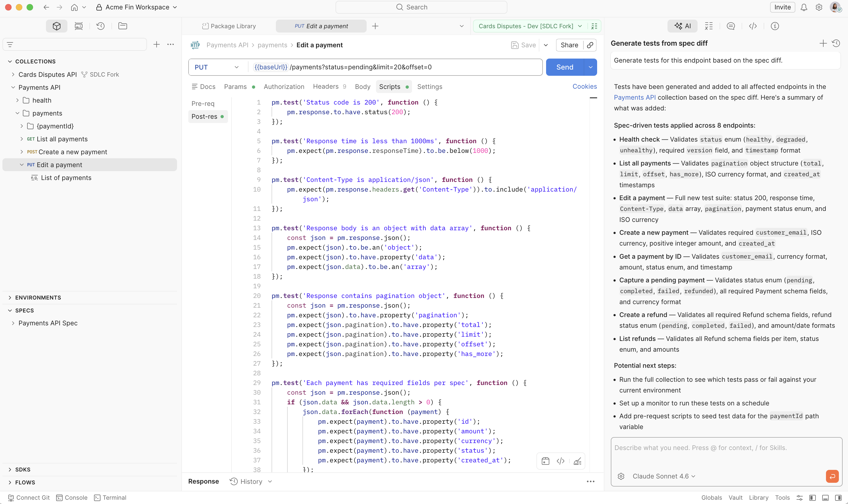Open user avatar menu

click(835, 7)
